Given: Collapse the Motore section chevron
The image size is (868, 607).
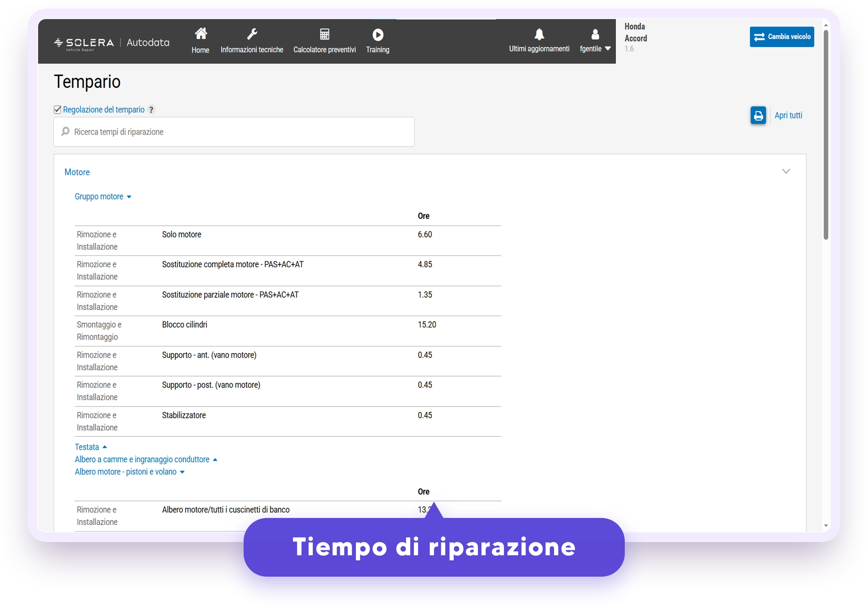Looking at the screenshot, I should 786,171.
